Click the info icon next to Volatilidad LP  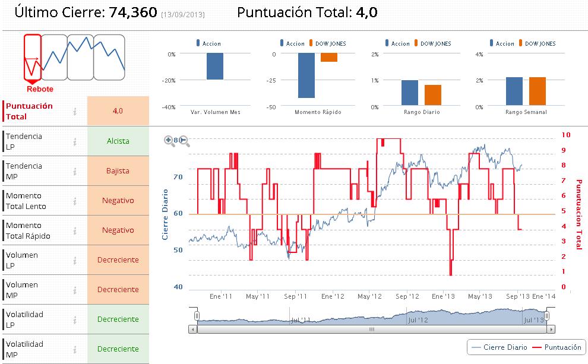pyautogui.click(x=75, y=319)
